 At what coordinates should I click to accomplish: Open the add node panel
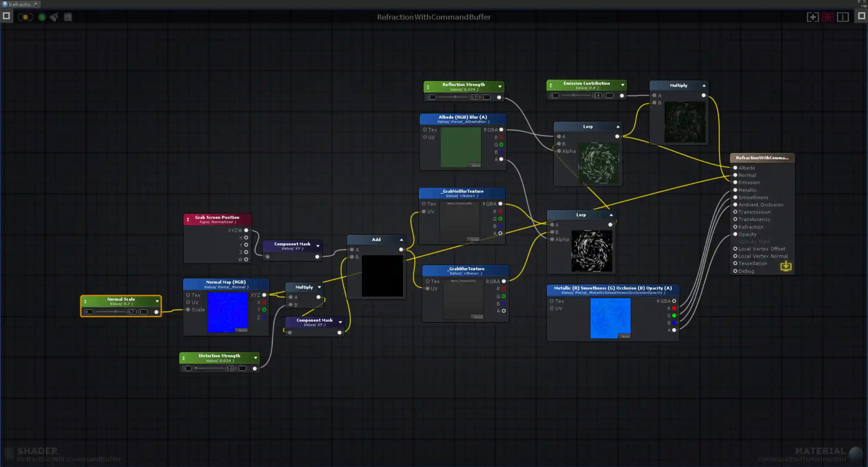[x=813, y=17]
